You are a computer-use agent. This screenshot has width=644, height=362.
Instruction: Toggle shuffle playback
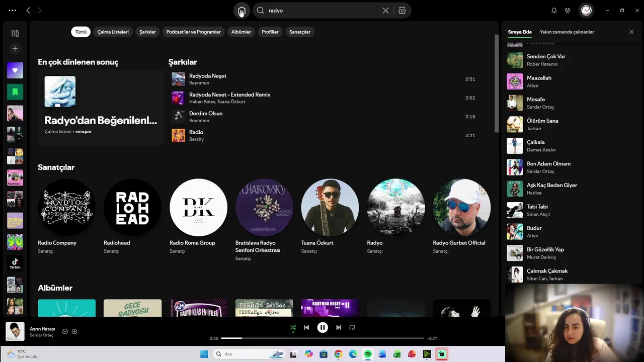pyautogui.click(x=293, y=327)
